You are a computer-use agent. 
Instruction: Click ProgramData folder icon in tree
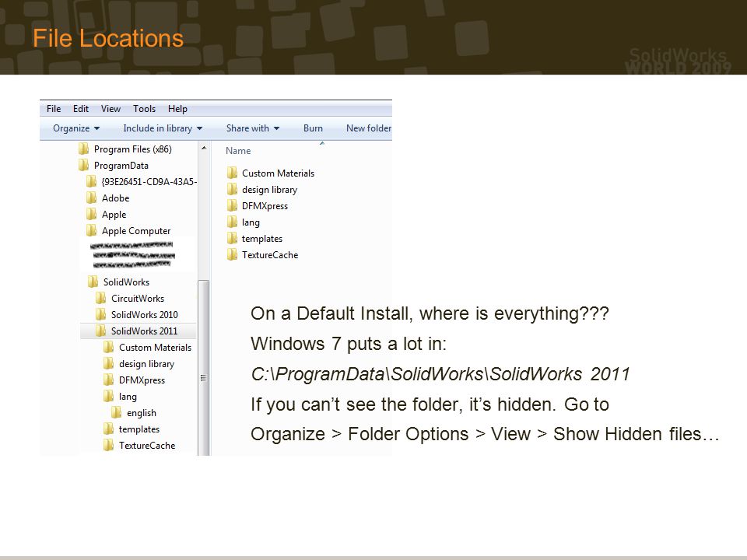(x=83, y=165)
